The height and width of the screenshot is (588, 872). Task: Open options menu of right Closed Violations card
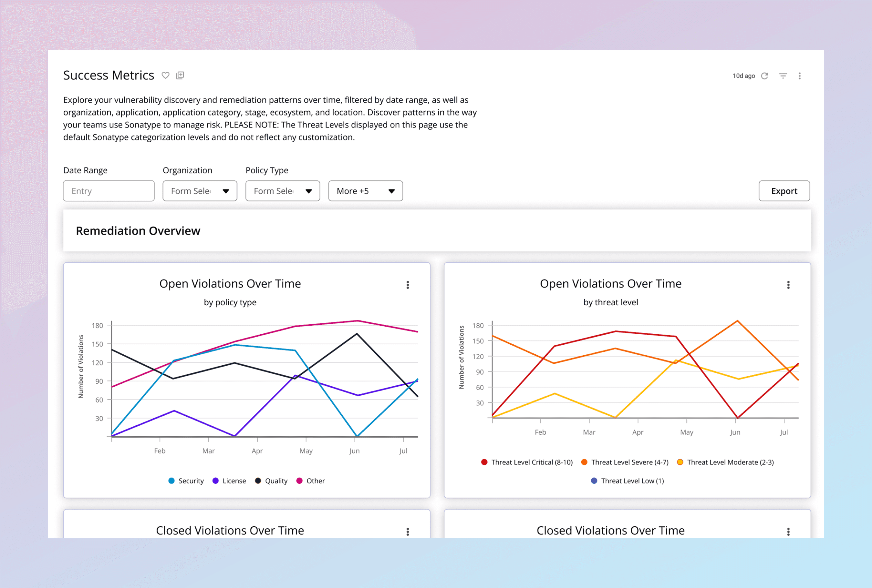click(788, 532)
